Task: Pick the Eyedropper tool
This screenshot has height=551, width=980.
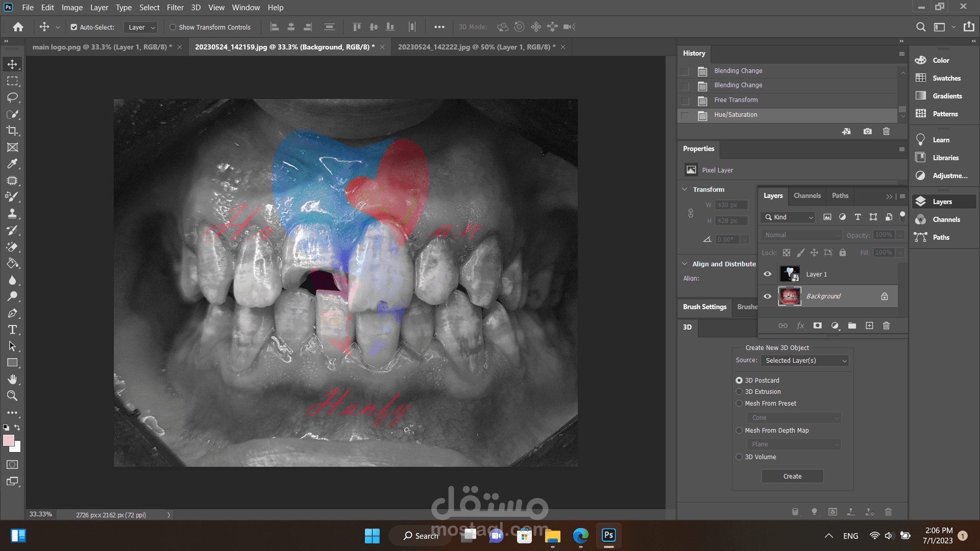Action: click(x=12, y=164)
